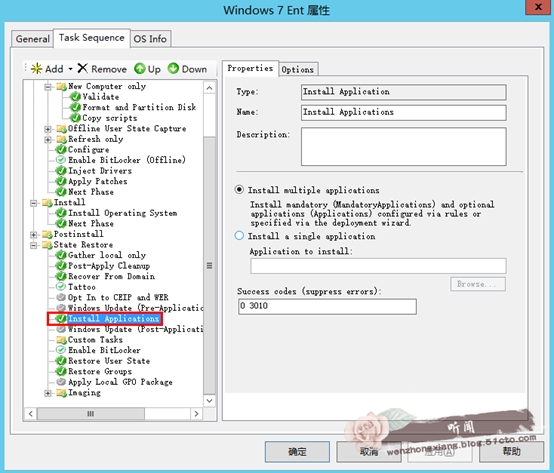
Task: Click the Restore Groups step icon
Action: point(61,371)
